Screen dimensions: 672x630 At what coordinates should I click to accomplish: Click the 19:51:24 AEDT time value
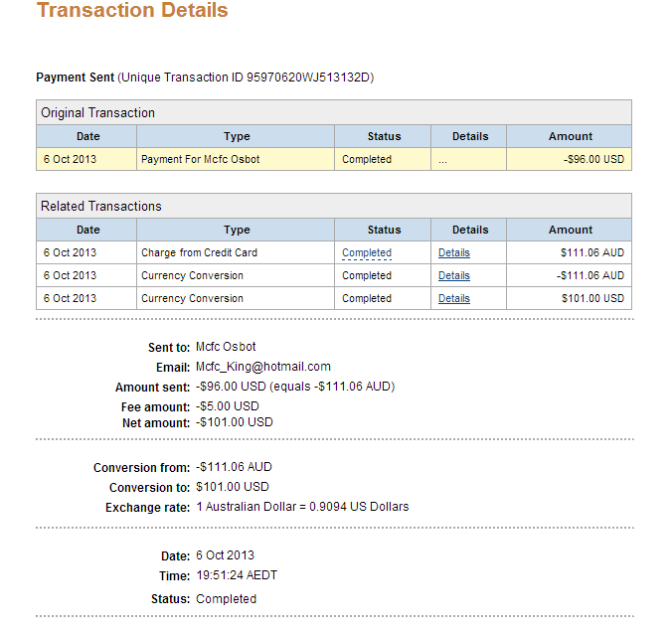point(237,575)
